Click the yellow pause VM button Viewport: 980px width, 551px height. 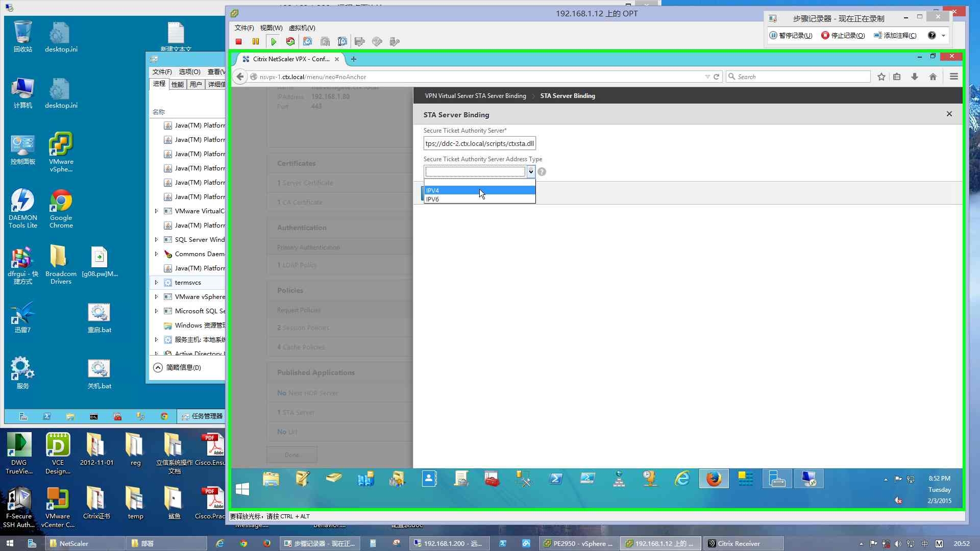tap(256, 42)
